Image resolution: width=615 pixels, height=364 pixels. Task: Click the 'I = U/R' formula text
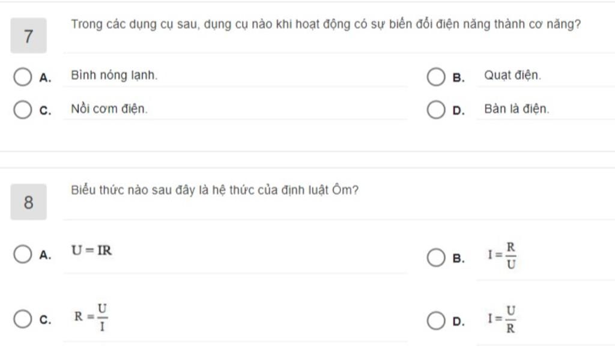(x=503, y=320)
